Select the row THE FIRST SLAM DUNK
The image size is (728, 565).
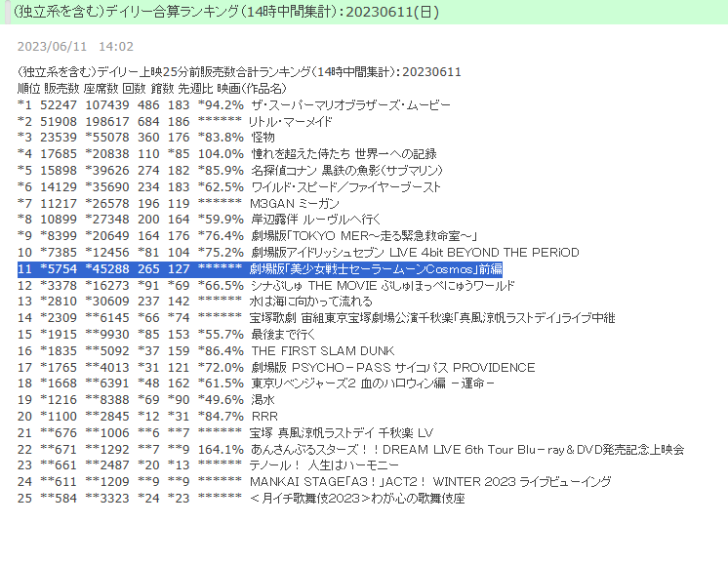pos(206,351)
